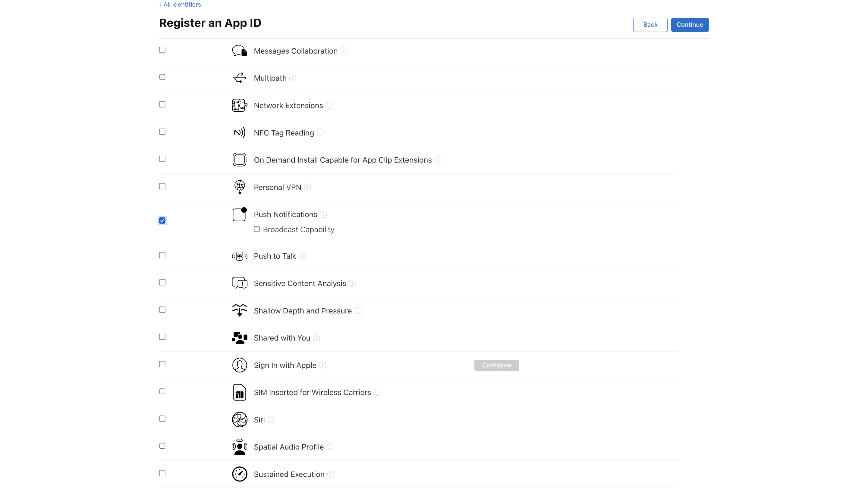The image size is (868, 489).
Task: Tick the Sign In with Apple checkbox
Action: coord(162,364)
